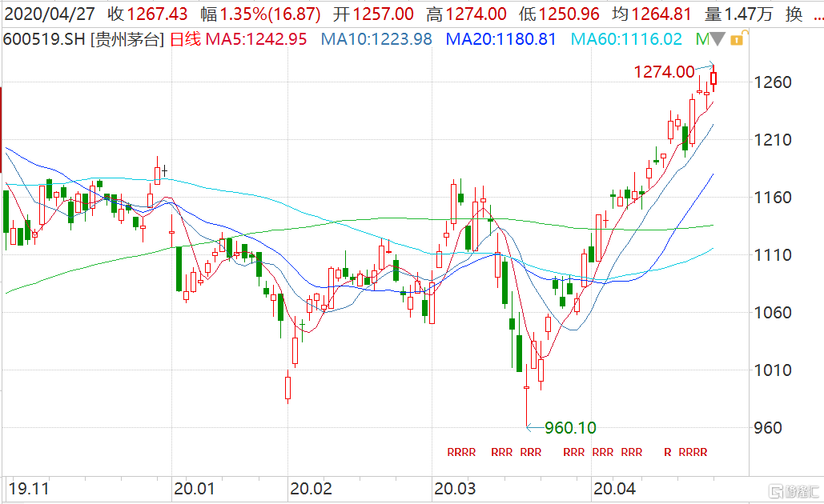Viewport: 824px width, 504px height.
Task: Click the MA10:1223.98 indicator label
Action: 376,39
